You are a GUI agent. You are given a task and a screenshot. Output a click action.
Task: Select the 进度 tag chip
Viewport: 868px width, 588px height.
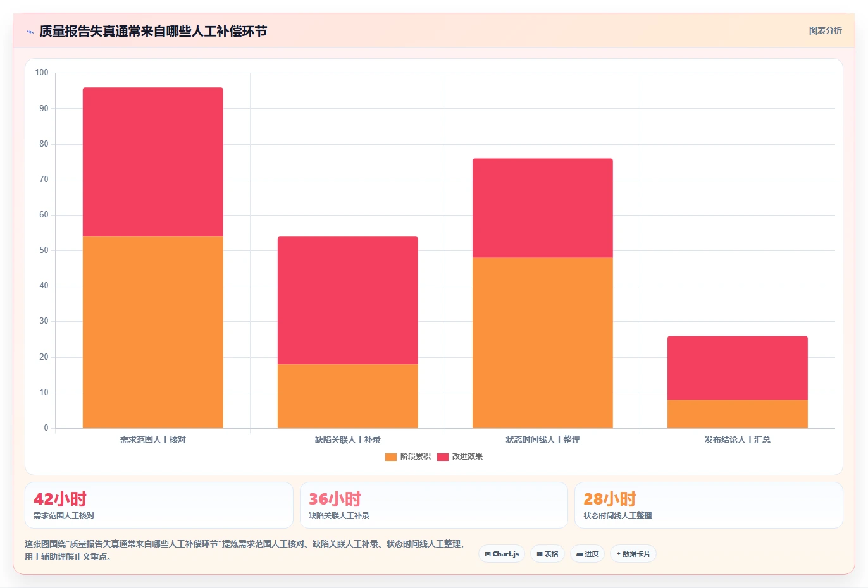tap(587, 554)
